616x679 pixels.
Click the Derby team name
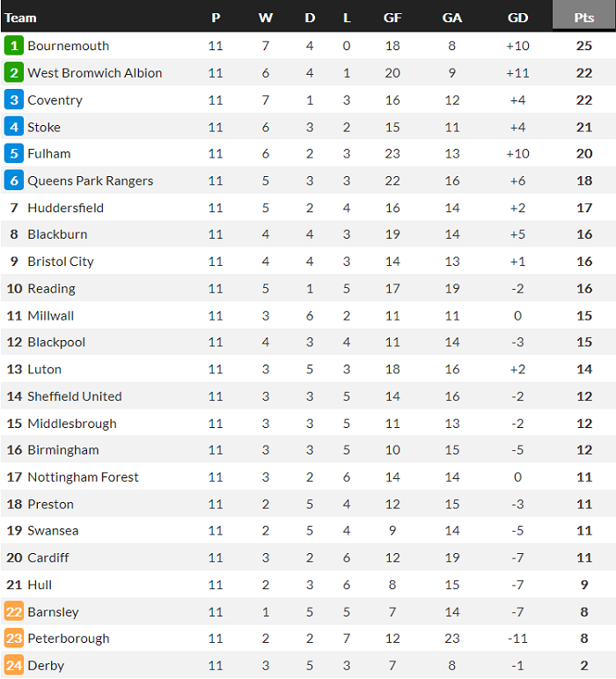coord(46,666)
